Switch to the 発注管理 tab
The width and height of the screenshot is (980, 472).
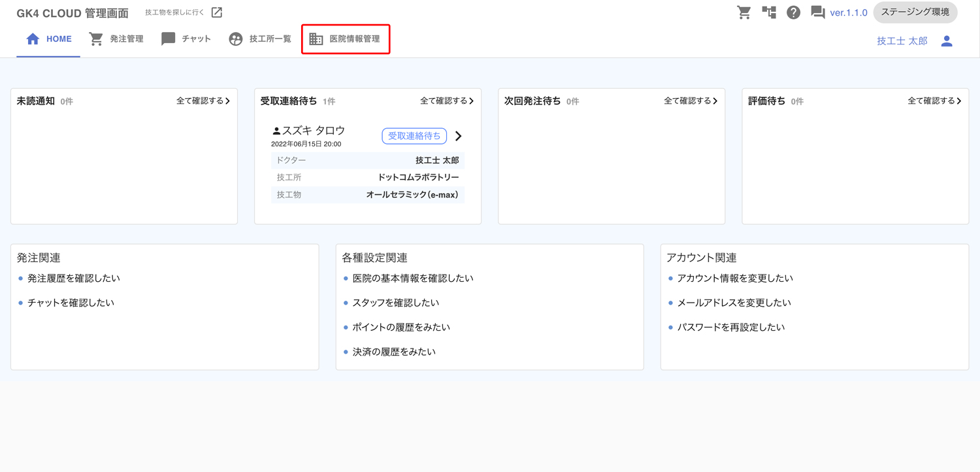point(117,39)
